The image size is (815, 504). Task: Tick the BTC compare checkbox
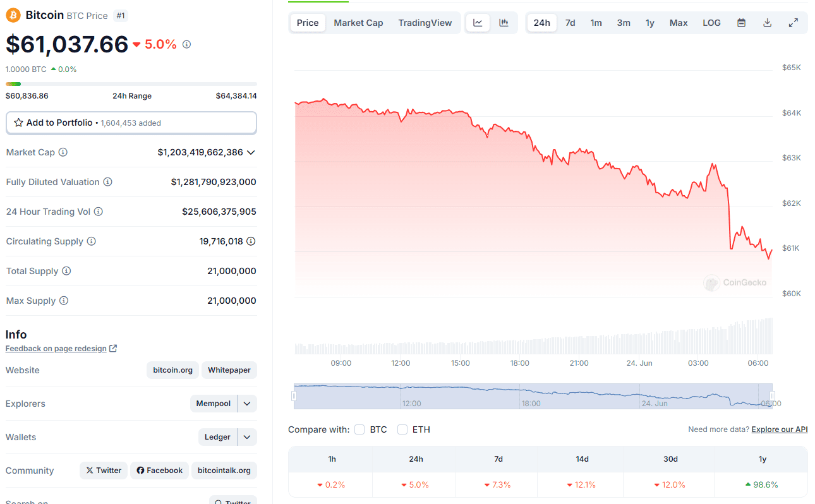359,429
